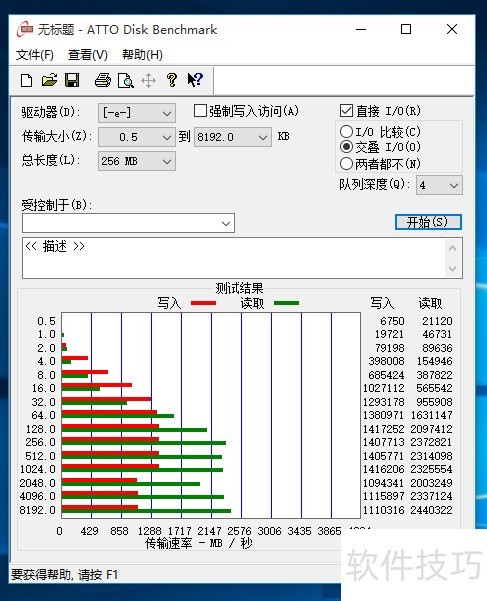Click the 测试结果 group title
Viewport: 487px width, 601px height.
(239, 288)
